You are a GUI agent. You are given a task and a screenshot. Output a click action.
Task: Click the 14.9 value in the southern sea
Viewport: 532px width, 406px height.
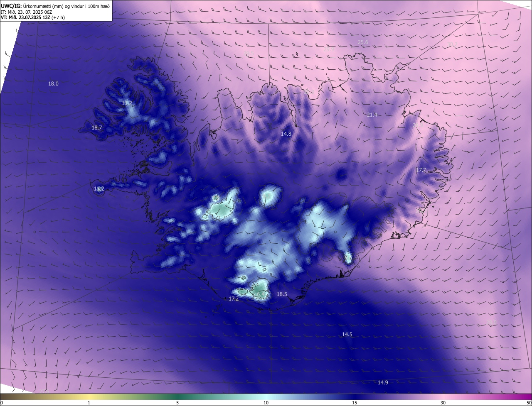(383, 382)
